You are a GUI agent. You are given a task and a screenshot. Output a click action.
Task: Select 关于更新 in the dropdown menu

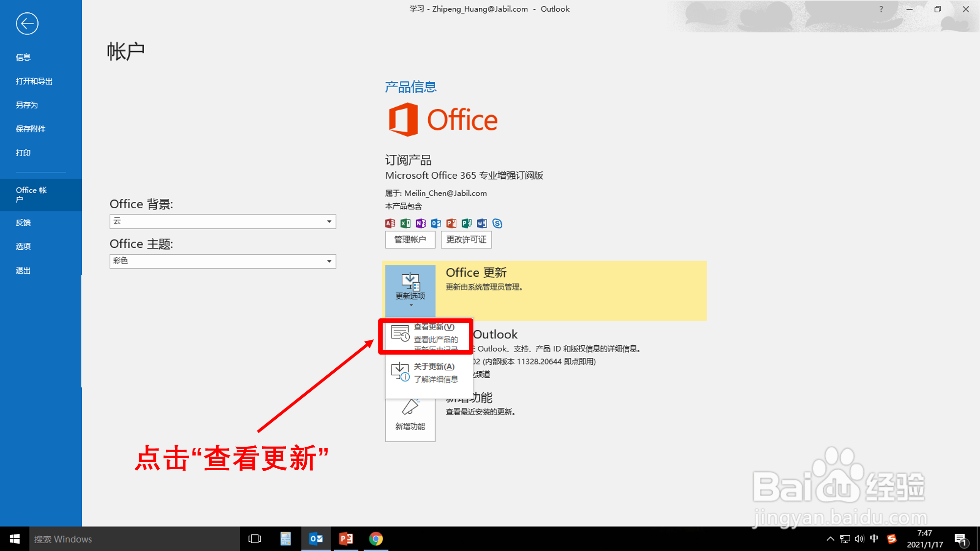pos(429,372)
